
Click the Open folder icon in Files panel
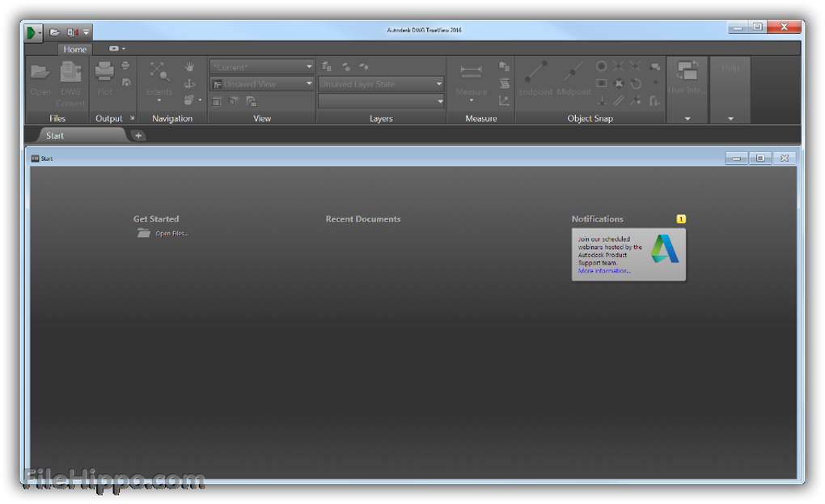[x=40, y=74]
